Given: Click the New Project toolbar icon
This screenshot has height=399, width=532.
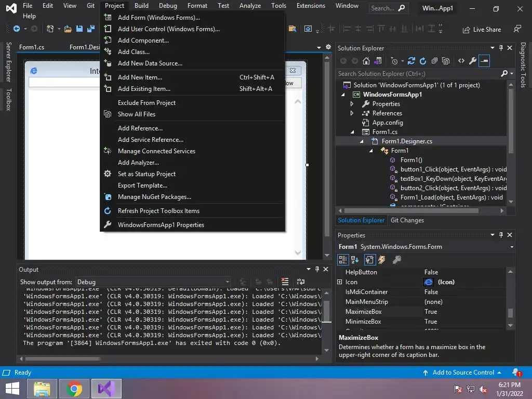Looking at the screenshot, I should pos(50,29).
